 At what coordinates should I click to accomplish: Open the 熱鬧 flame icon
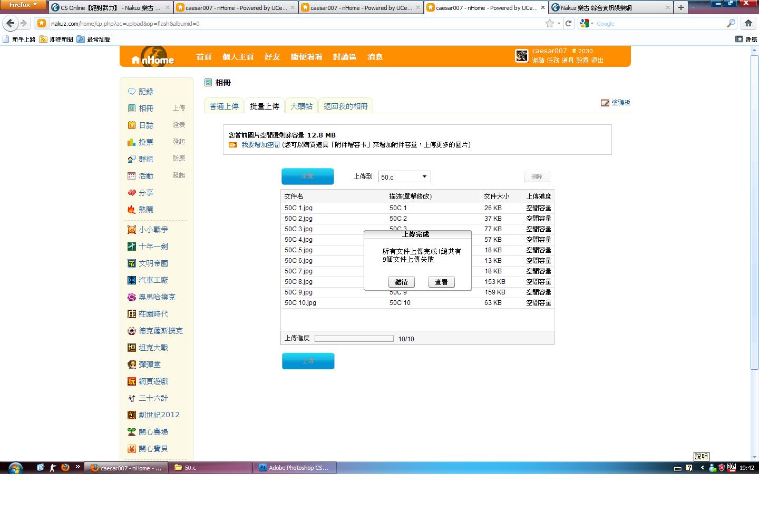pyautogui.click(x=132, y=210)
